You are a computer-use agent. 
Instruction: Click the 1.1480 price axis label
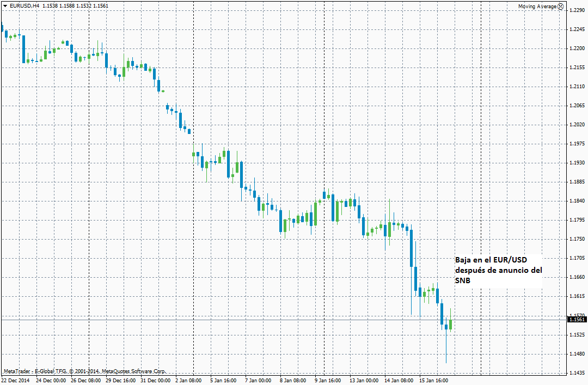[577, 354]
